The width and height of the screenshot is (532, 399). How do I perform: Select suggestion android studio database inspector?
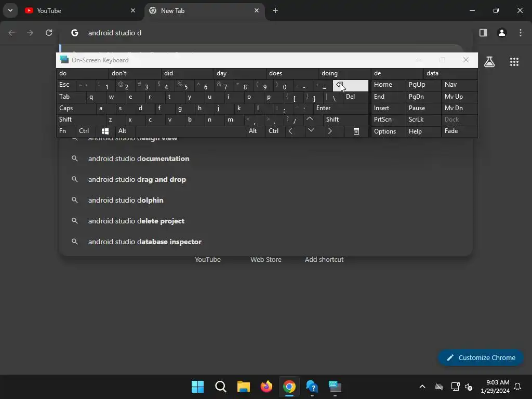(265, 242)
